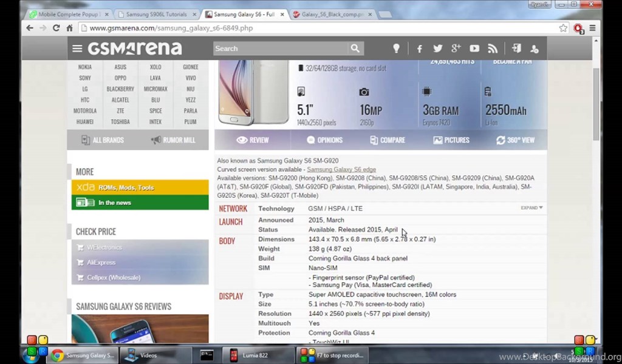The height and width of the screenshot is (364, 622).
Task: Switch to Samsung S906L Tutorials tab
Action: (156, 15)
